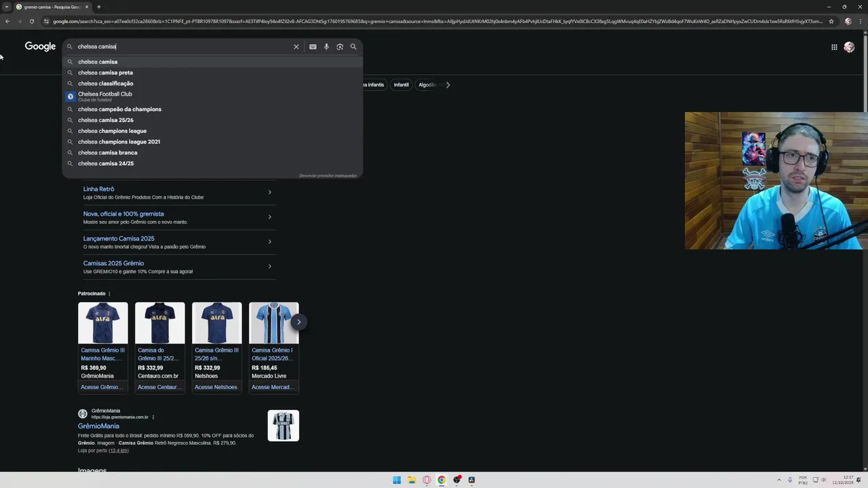Open the 'GrêmioMania' result title

coord(98,426)
